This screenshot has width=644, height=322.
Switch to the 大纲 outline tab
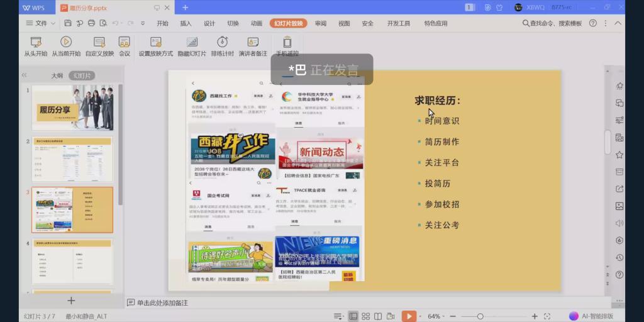click(57, 75)
